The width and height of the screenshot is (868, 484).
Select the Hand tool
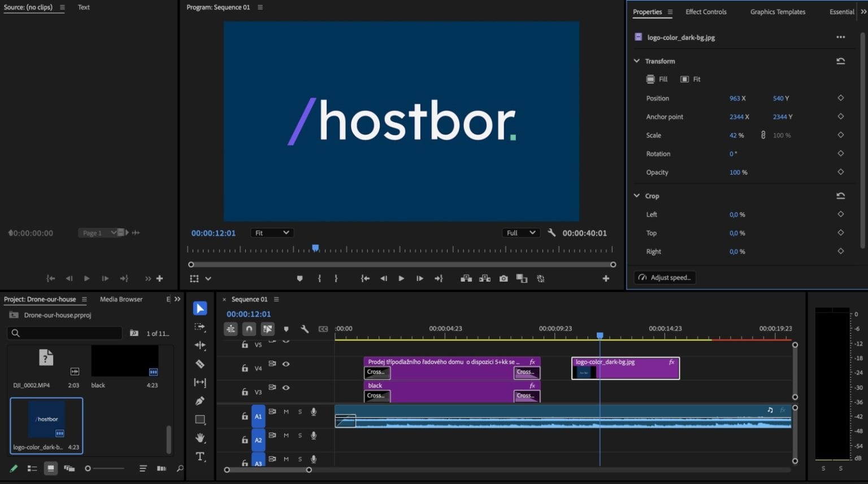click(x=200, y=438)
